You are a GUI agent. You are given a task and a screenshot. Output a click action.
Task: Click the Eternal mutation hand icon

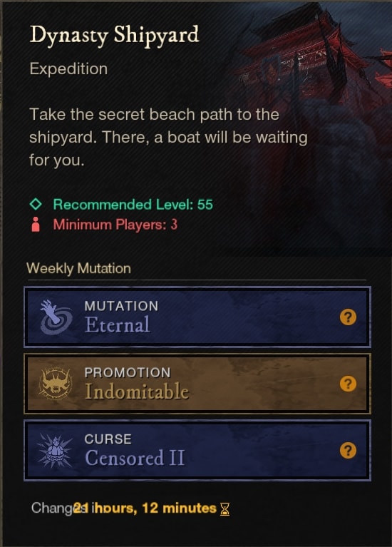(56, 317)
